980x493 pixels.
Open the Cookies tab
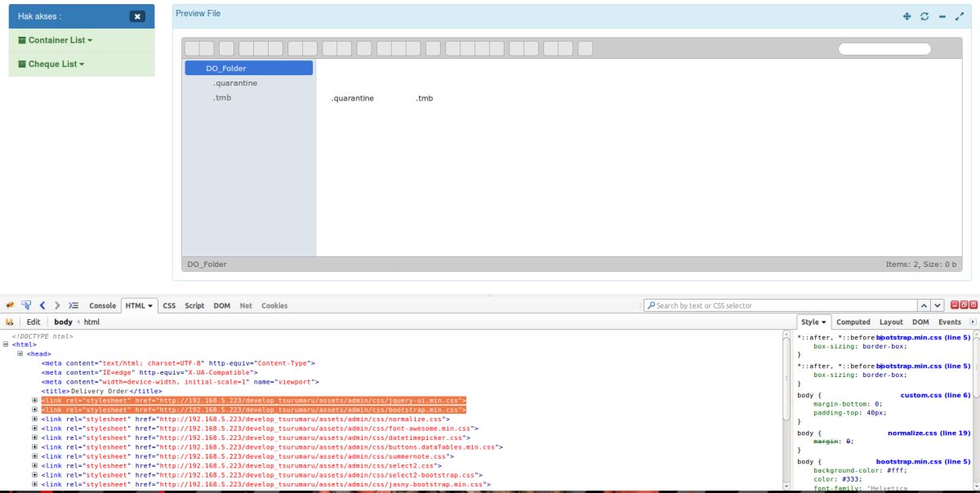point(274,305)
